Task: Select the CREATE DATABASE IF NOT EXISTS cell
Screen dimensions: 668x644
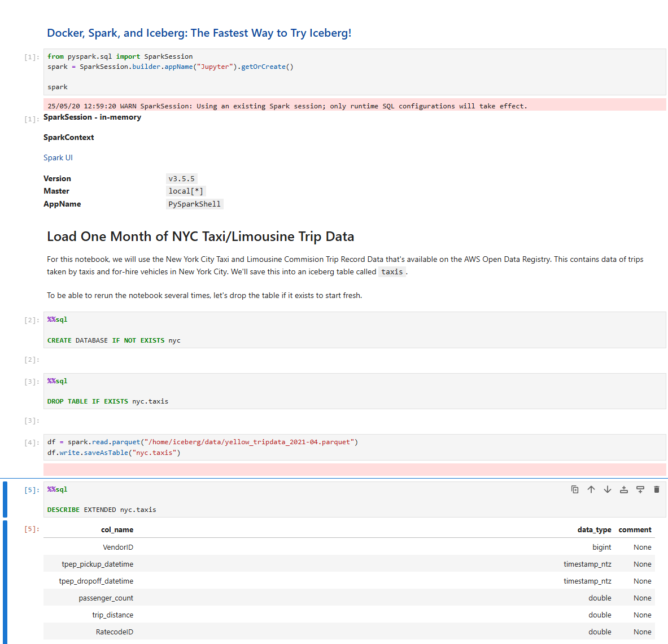Action: click(339, 330)
